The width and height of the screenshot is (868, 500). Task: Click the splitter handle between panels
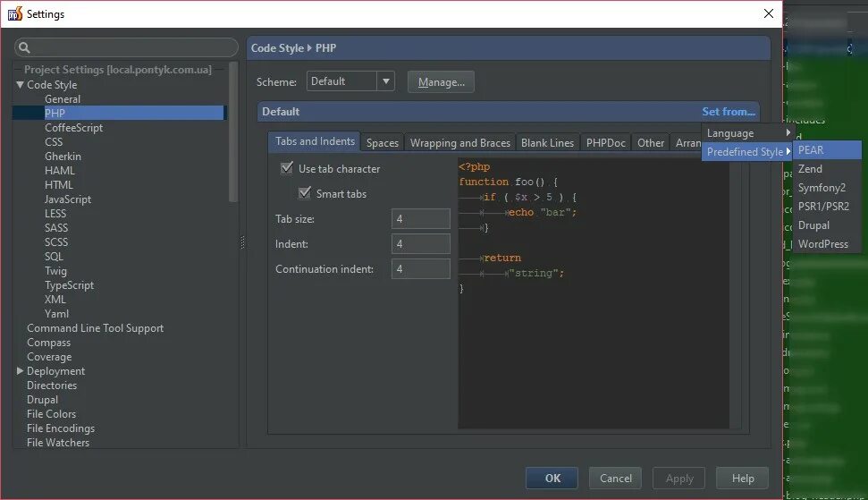pos(242,242)
